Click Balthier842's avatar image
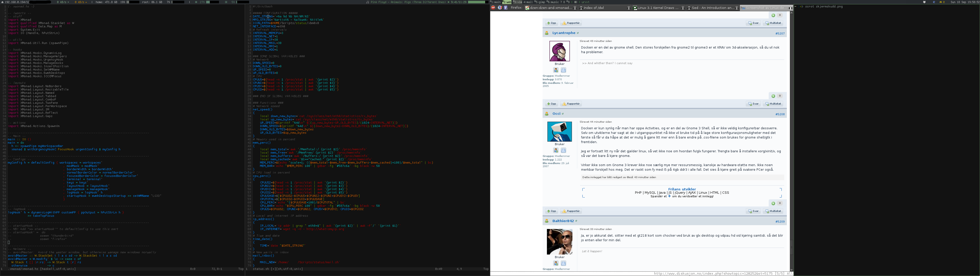Image resolution: width=980 pixels, height=276 pixels. click(x=560, y=242)
